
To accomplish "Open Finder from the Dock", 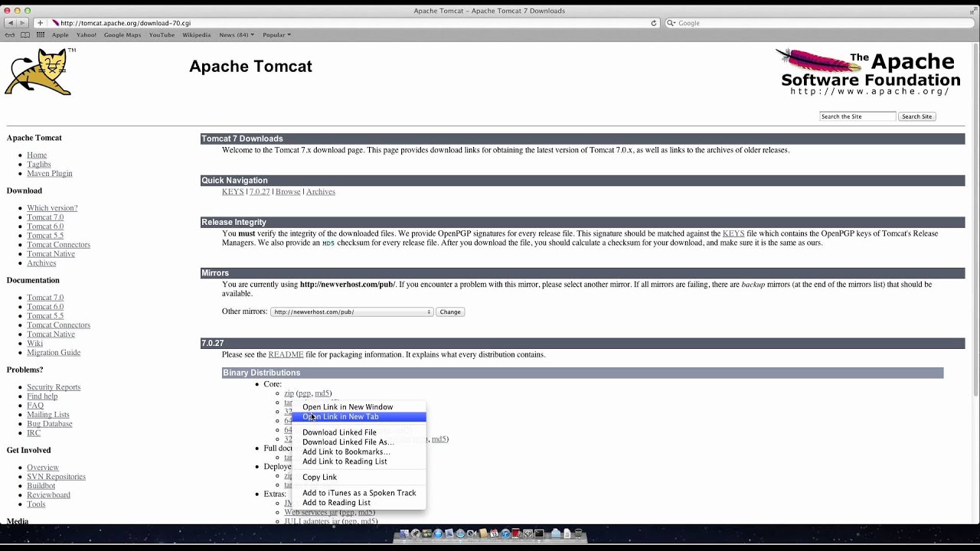I will (404, 533).
